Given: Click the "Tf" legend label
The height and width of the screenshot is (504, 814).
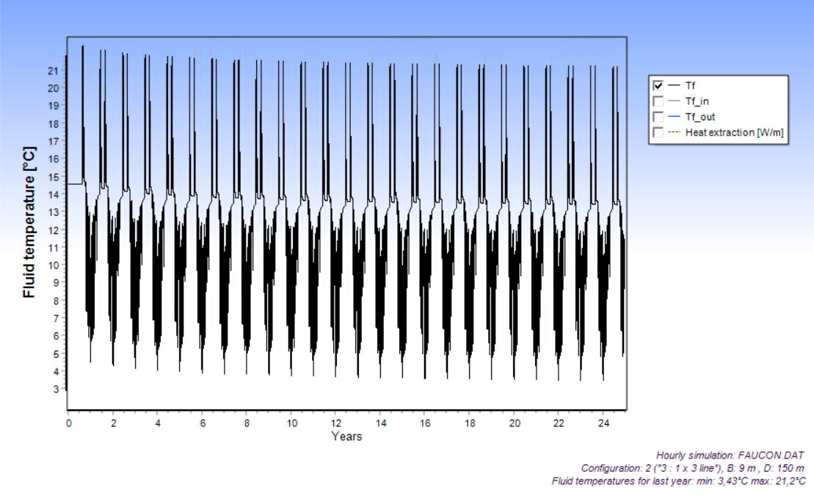Looking at the screenshot, I should click(690, 86).
